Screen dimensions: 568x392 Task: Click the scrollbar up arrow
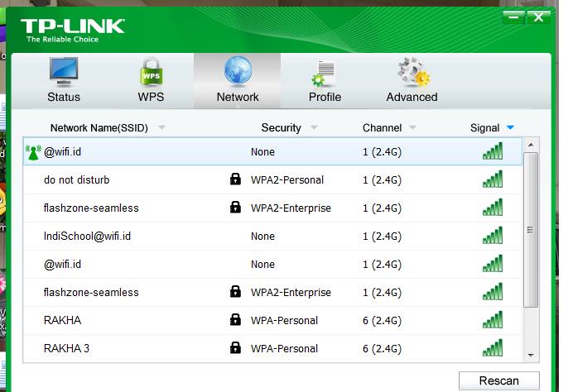532,146
